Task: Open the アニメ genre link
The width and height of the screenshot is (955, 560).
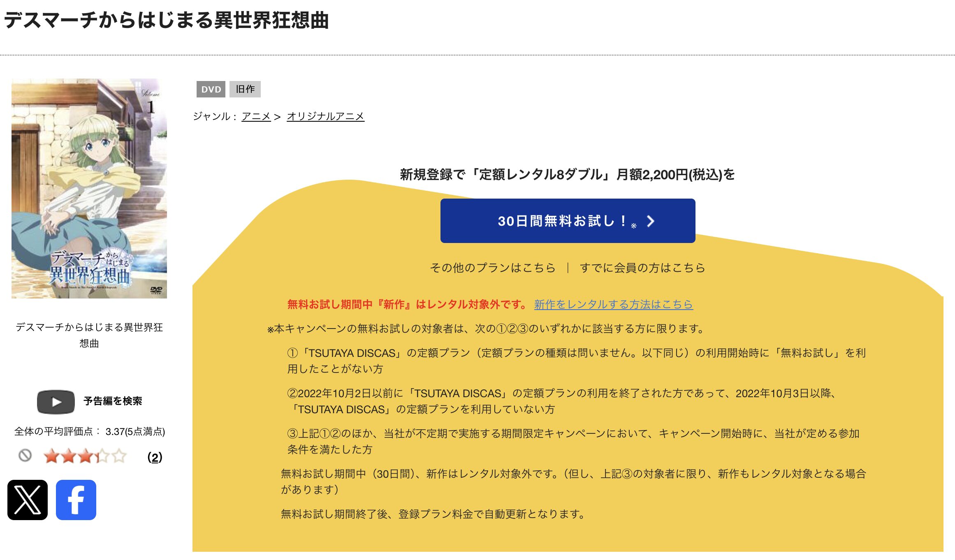Action: (256, 116)
